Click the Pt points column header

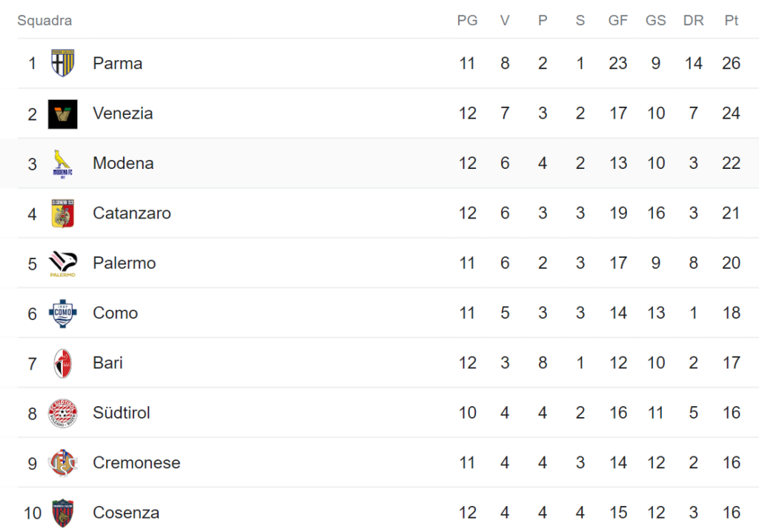[x=731, y=20]
